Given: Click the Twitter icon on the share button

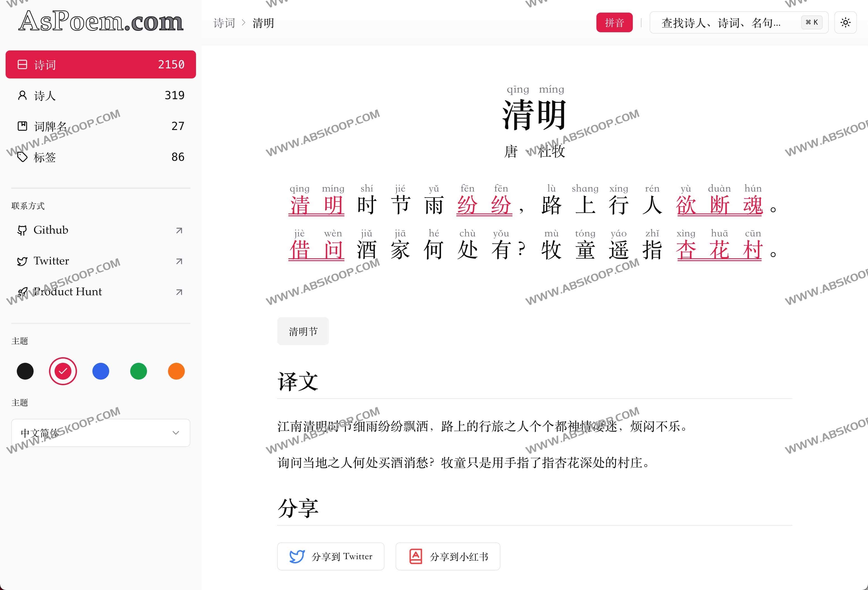Looking at the screenshot, I should 296,556.
